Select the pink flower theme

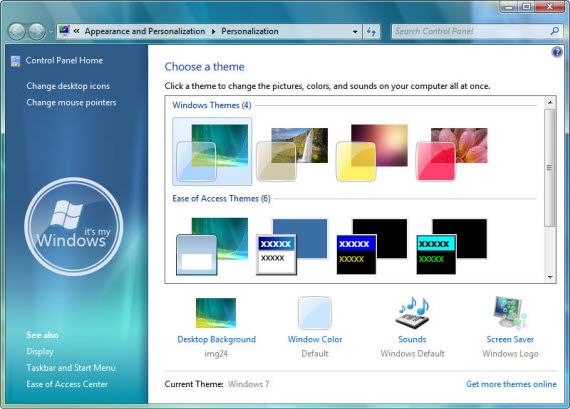[x=452, y=154]
